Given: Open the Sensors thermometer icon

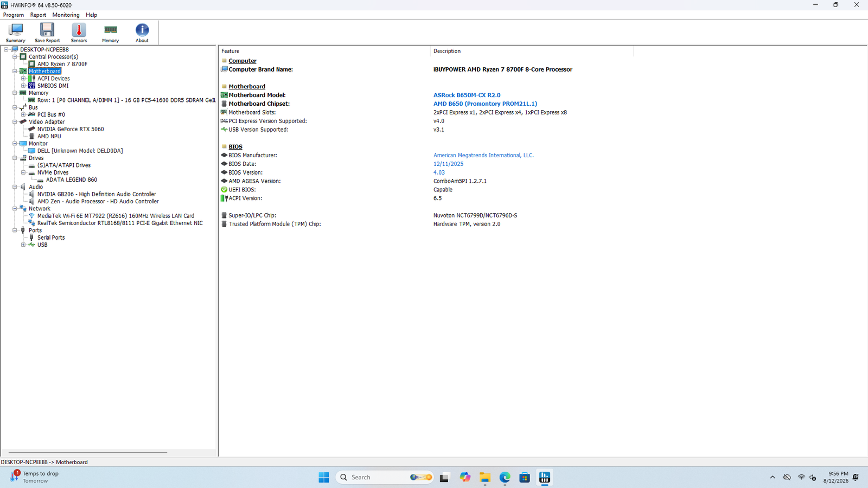Looking at the screenshot, I should [79, 33].
